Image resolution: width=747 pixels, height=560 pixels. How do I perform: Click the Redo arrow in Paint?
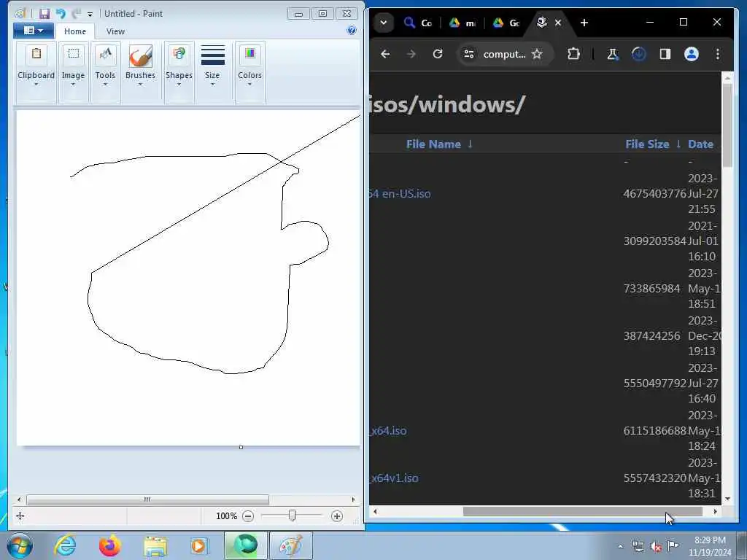click(76, 14)
